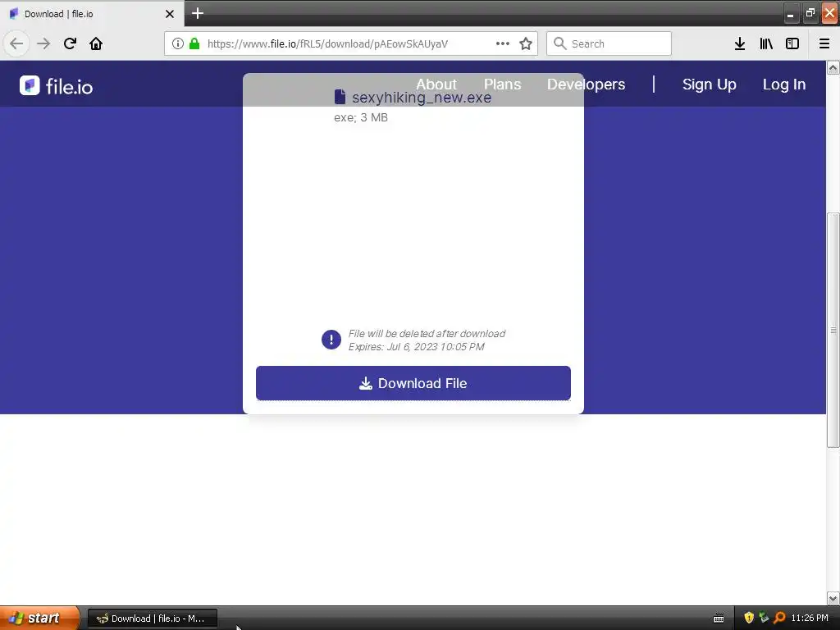
Task: Bookmark this page with the star
Action: click(x=526, y=43)
